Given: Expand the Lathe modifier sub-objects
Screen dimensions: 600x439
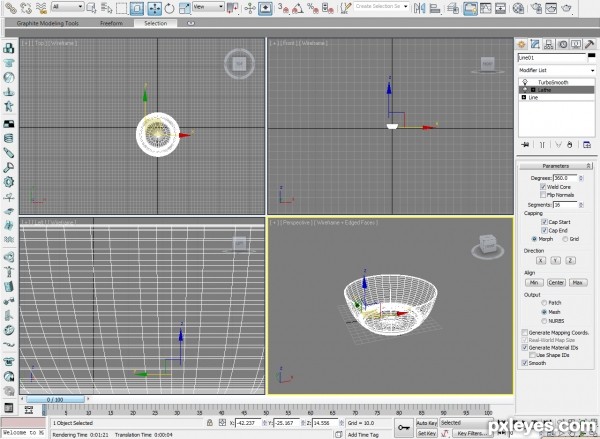Looking at the screenshot, I should click(533, 90).
